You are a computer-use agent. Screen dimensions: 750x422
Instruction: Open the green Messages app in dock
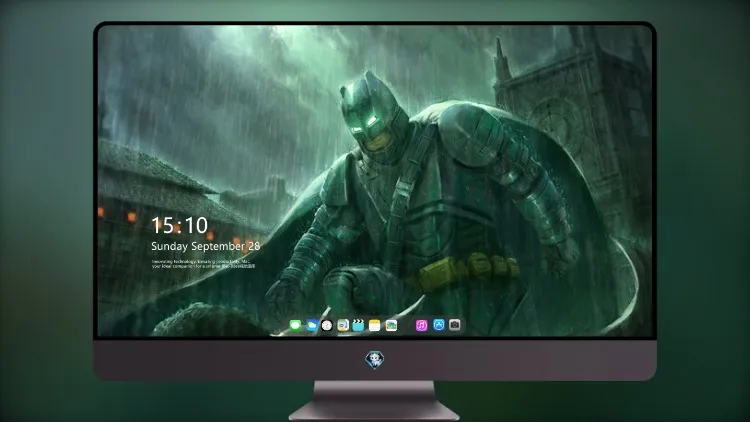pyautogui.click(x=295, y=325)
